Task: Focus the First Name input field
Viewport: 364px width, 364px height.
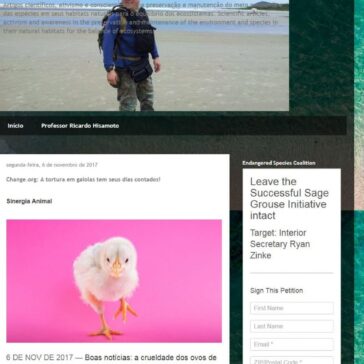Action: (x=292, y=308)
